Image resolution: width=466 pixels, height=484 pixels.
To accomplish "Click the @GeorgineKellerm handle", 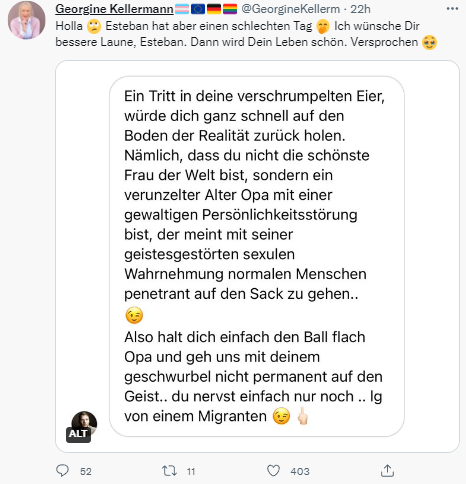I will (291, 9).
